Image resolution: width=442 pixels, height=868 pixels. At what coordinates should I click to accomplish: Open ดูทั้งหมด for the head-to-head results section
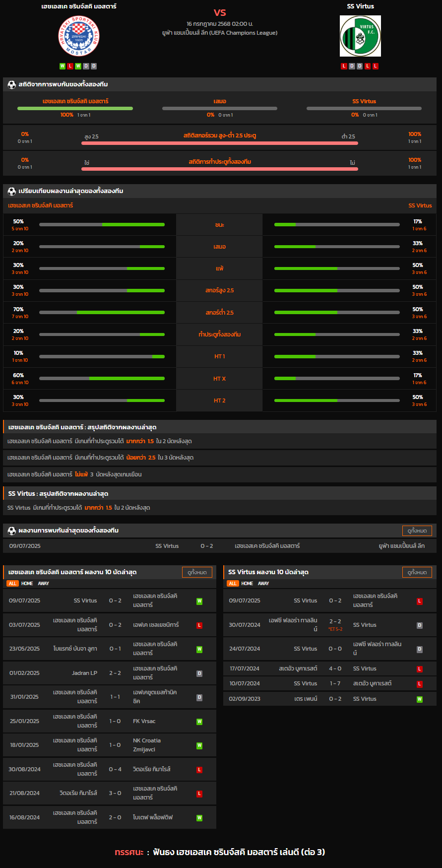click(x=417, y=531)
